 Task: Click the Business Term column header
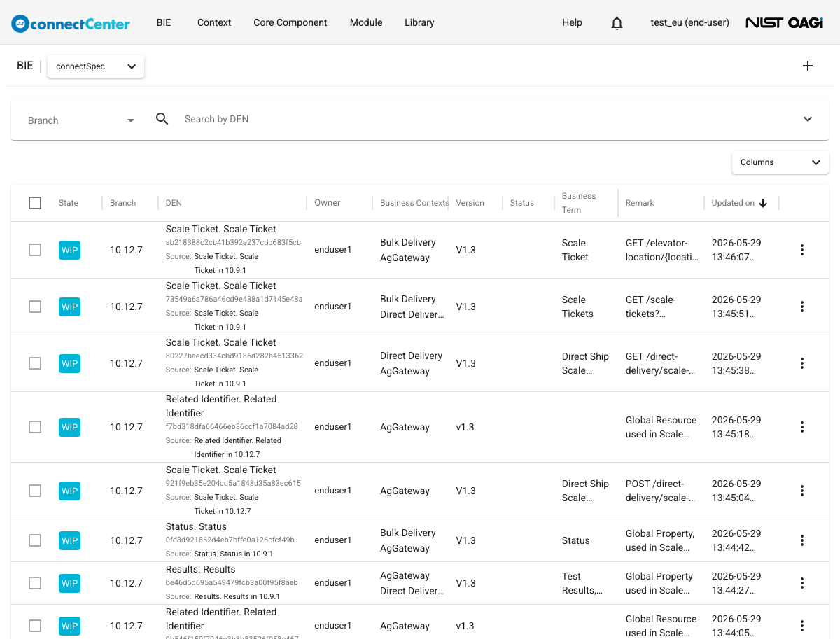[x=579, y=203]
